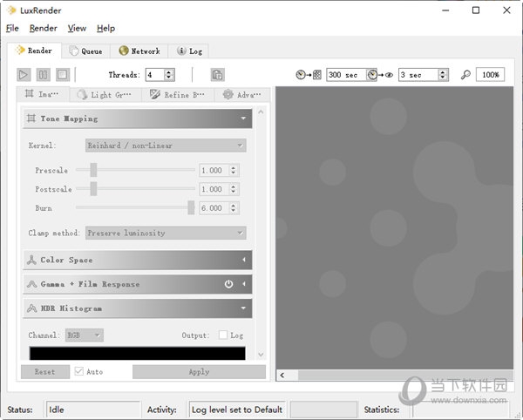
Task: Click the magnifier zoom icon
Action: 466,75
